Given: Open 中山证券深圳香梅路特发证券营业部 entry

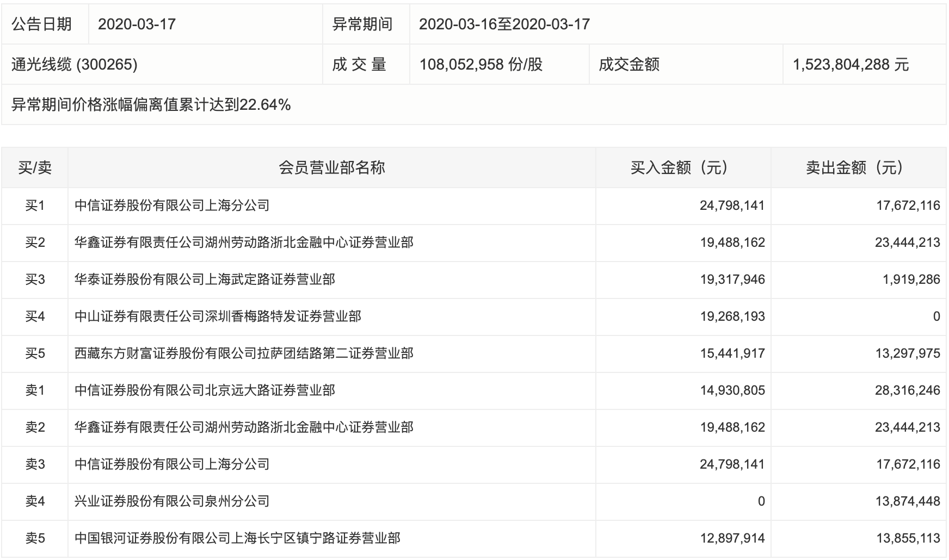Looking at the screenshot, I should 218,316.
